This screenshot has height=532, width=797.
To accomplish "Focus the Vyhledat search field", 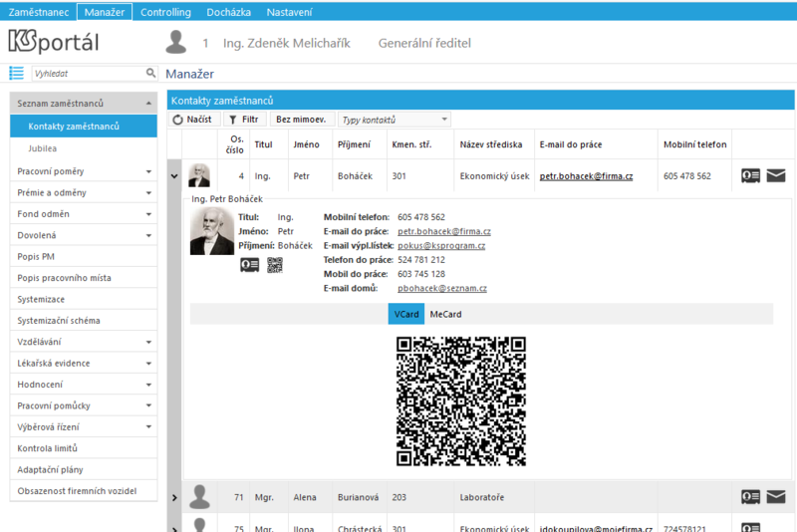I will point(89,73).
